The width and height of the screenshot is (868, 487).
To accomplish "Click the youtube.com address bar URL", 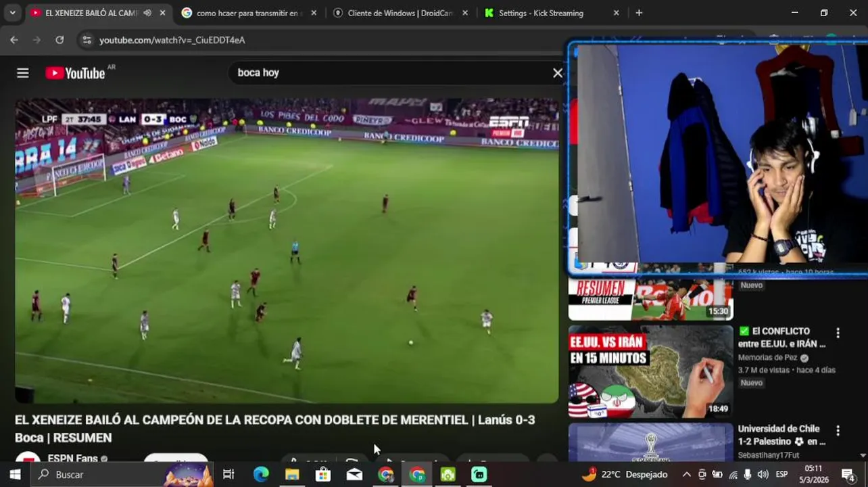I will (172, 40).
